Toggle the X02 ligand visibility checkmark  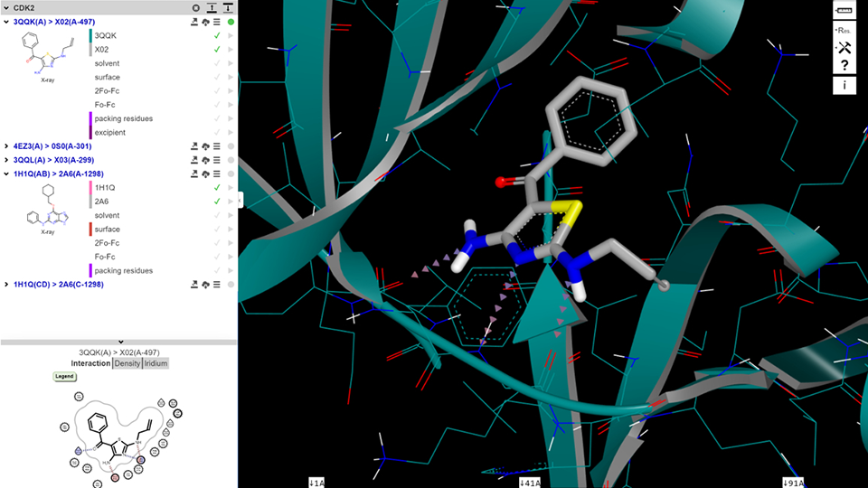pyautogui.click(x=217, y=49)
